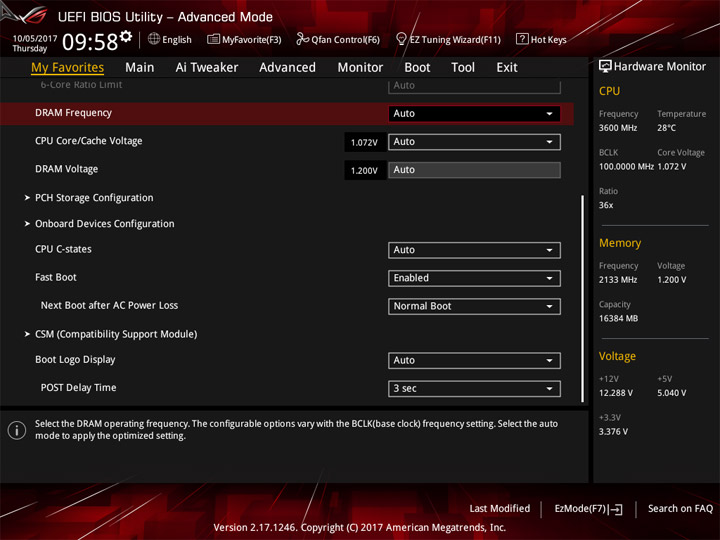Image resolution: width=720 pixels, height=540 pixels.
Task: Open the Ai Tweaker tab
Action: (x=207, y=68)
